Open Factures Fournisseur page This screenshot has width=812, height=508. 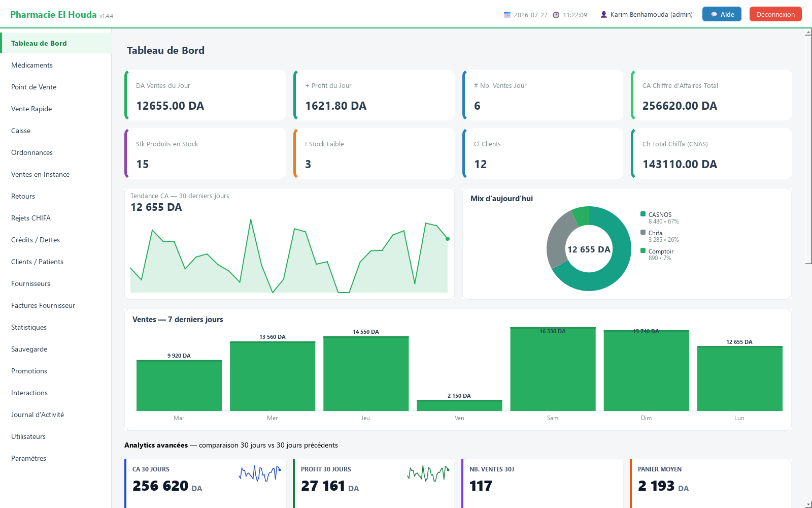(56, 305)
